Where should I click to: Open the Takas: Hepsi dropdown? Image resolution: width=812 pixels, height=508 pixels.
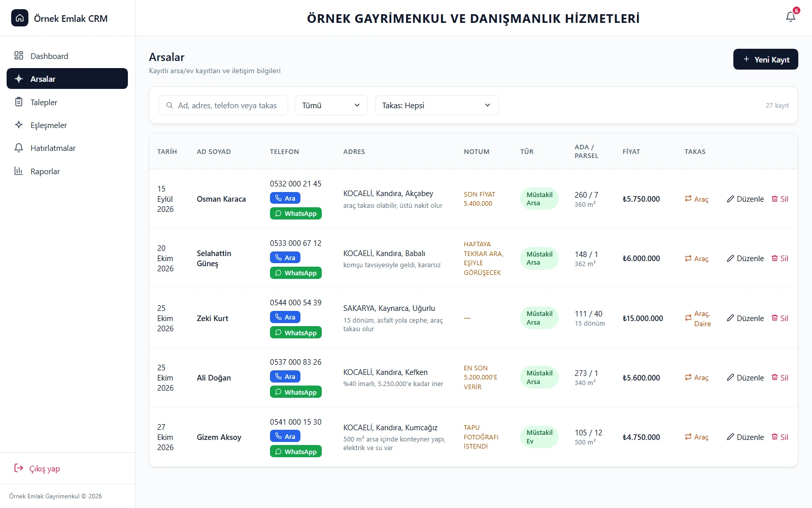coord(436,105)
